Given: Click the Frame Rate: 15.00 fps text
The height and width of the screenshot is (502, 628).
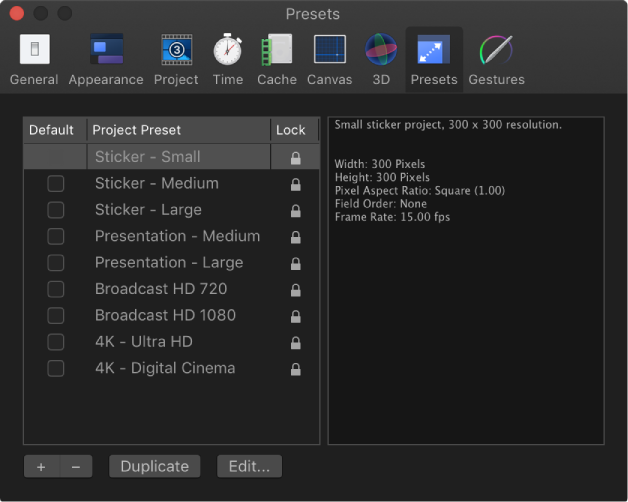Looking at the screenshot, I should [x=392, y=217].
